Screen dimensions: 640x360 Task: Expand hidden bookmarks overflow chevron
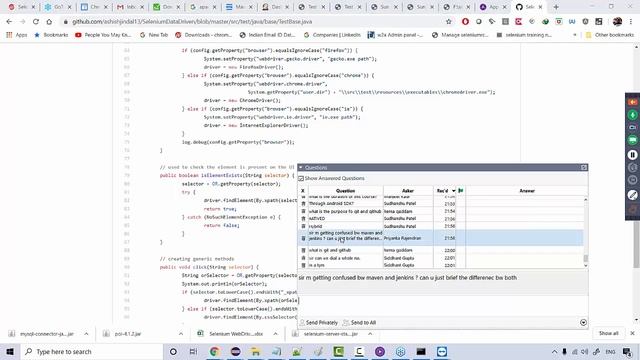pos(575,35)
